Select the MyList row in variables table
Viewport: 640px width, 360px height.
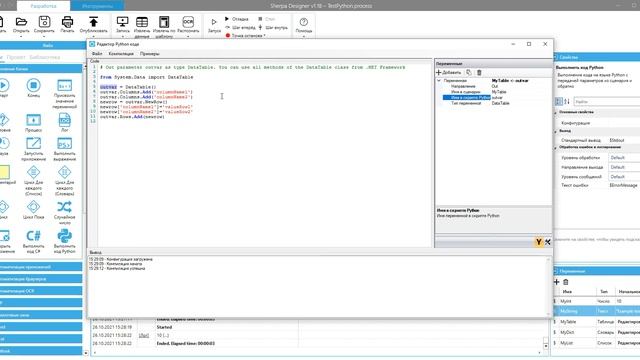[596, 343]
